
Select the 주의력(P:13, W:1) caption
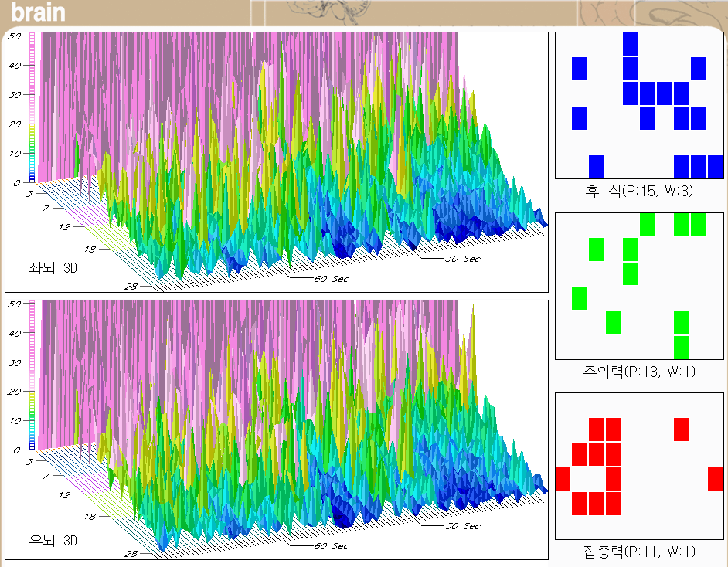639,372
